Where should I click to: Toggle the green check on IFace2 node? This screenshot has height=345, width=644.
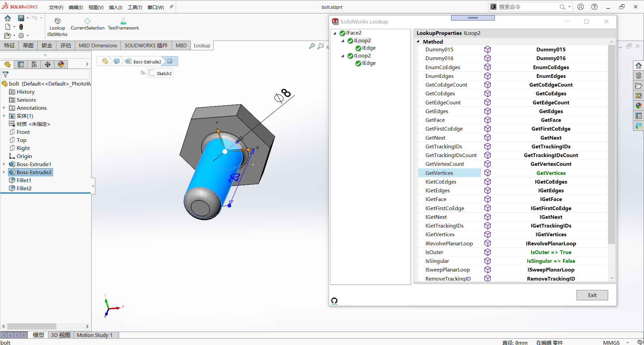342,33
